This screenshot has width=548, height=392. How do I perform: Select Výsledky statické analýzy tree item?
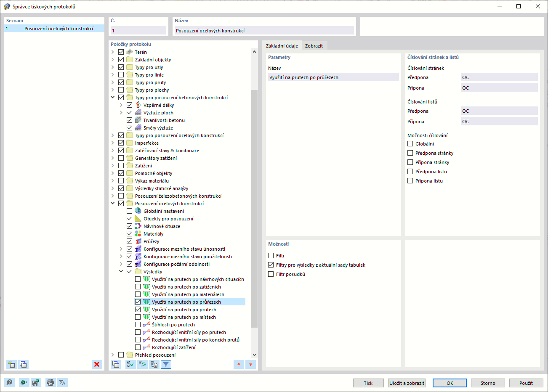click(162, 188)
